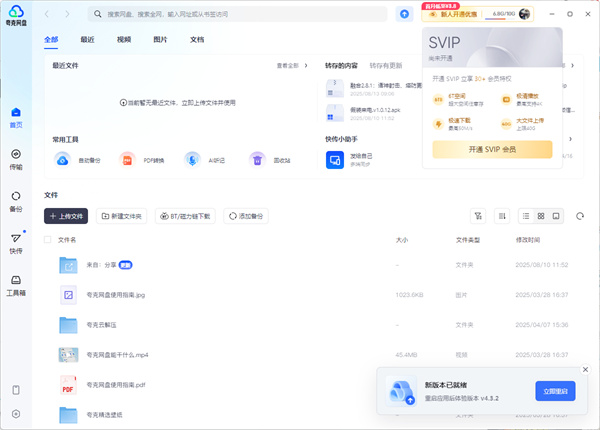
Task: Select the 全部 tab
Action: pos(51,40)
